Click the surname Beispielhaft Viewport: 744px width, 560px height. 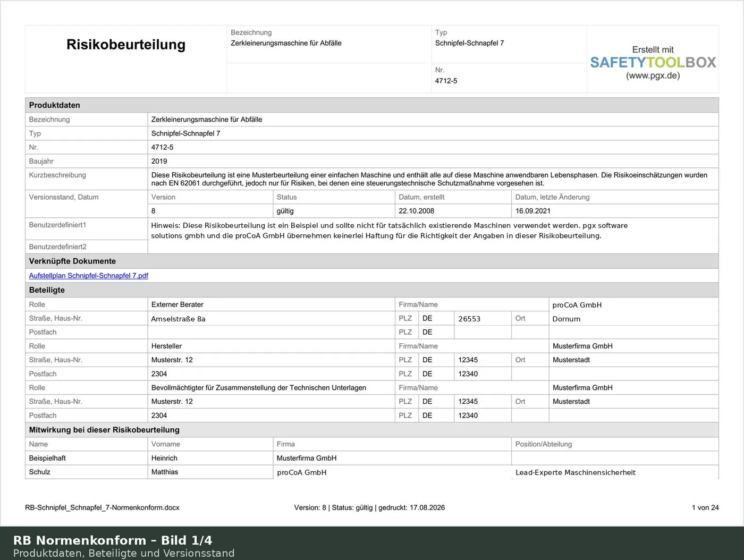click(47, 458)
